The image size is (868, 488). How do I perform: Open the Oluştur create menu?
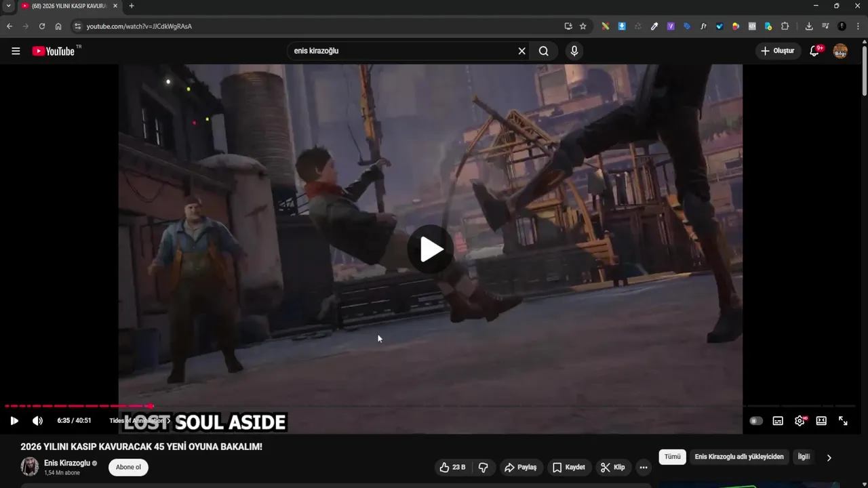[x=777, y=51]
